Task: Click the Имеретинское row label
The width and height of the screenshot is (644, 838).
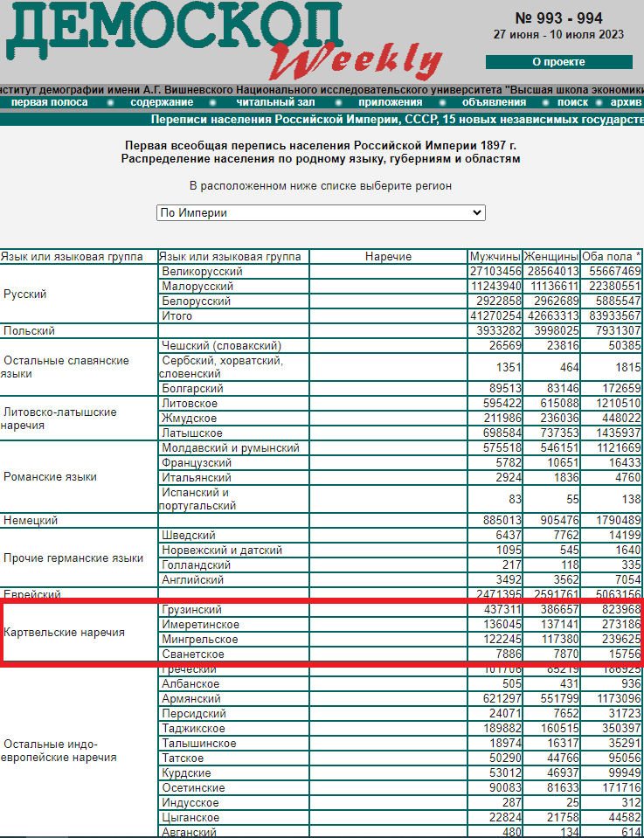Action: coord(200,625)
